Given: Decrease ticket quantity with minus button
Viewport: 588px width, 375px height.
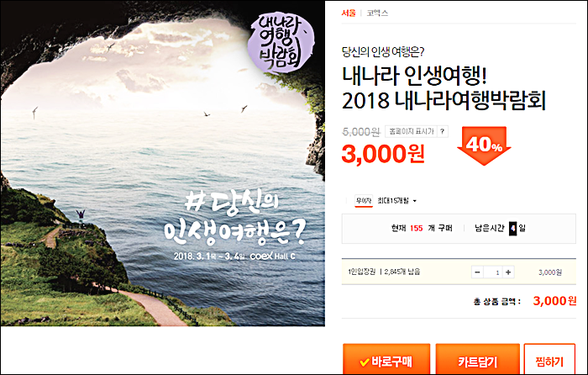Looking at the screenshot, I should tap(477, 272).
